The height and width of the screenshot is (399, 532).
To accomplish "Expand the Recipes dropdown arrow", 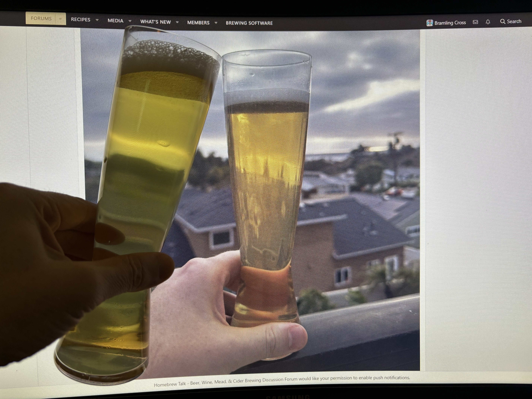I will [97, 20].
